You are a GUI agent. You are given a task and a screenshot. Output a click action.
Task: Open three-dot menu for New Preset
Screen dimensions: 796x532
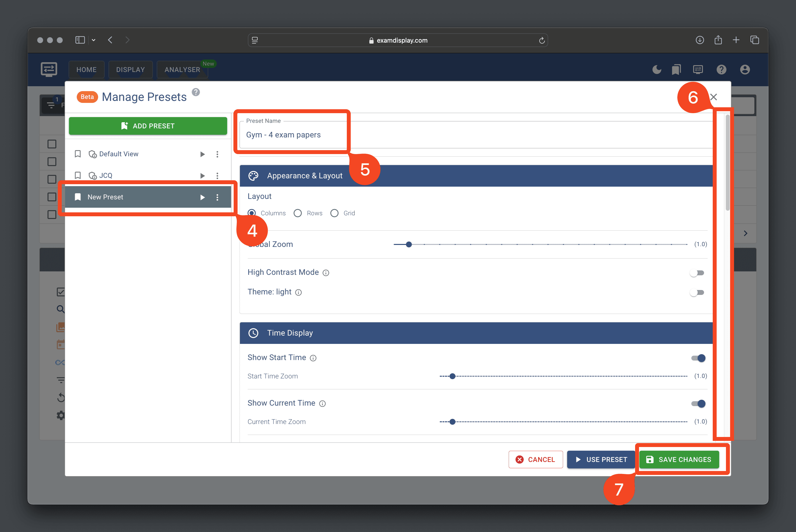click(x=217, y=197)
